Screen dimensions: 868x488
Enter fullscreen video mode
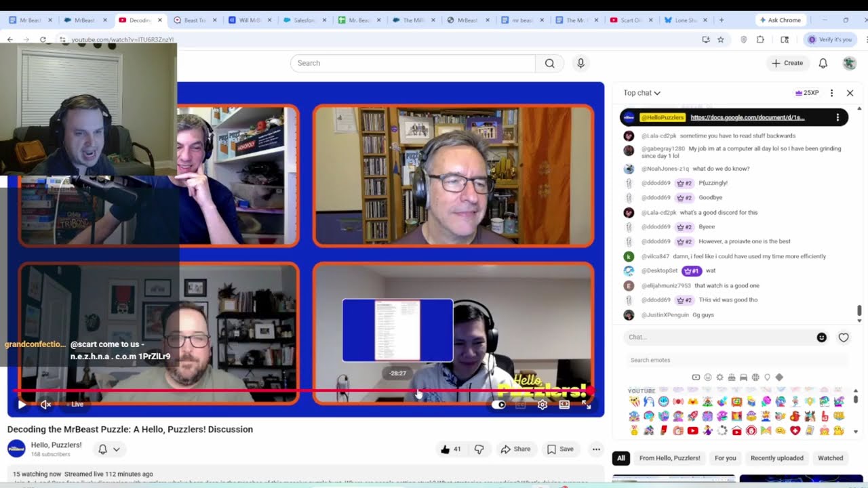587,405
